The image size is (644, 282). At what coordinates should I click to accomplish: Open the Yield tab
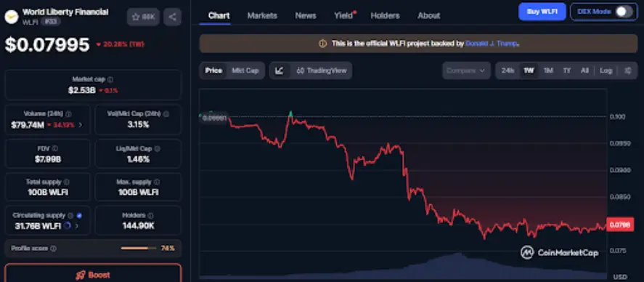tap(344, 15)
